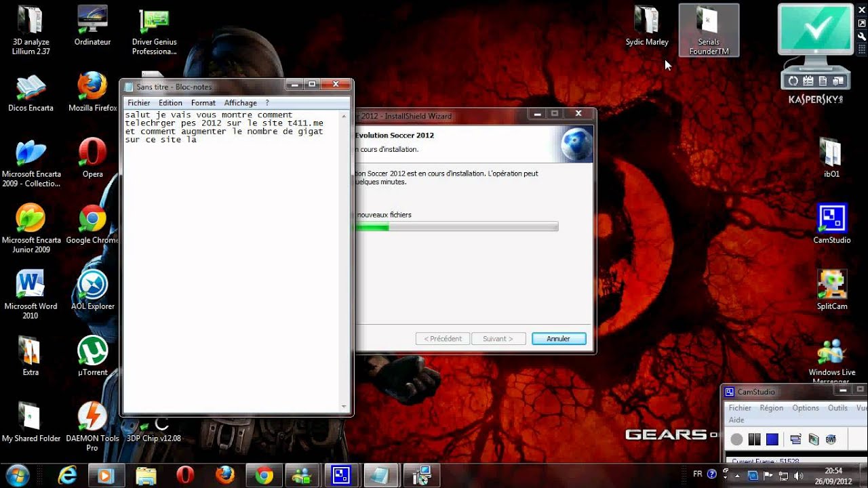This screenshot has height=488, width=868.
Task: Select SplitCam desktop icon
Action: (x=832, y=290)
